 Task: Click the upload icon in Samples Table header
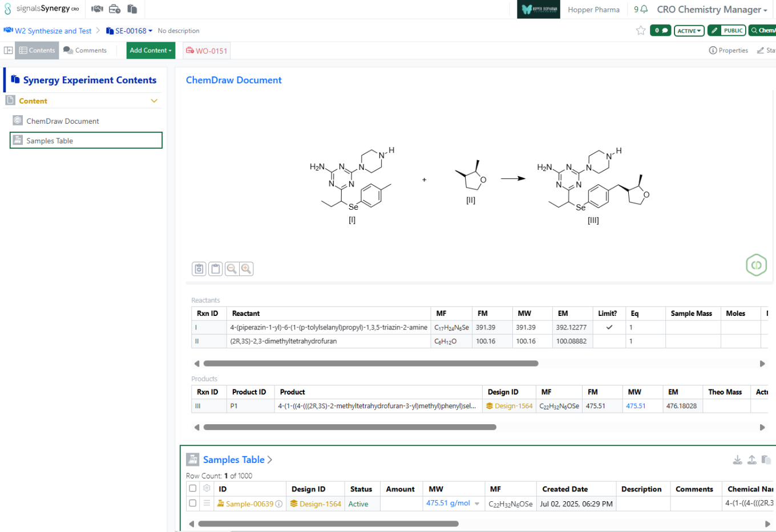(x=752, y=460)
